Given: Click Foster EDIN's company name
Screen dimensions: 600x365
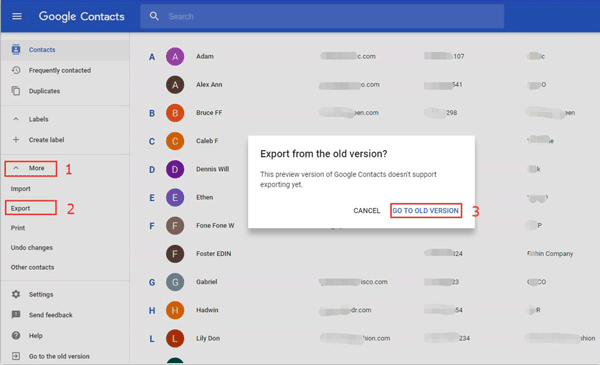Looking at the screenshot, I should [x=550, y=254].
